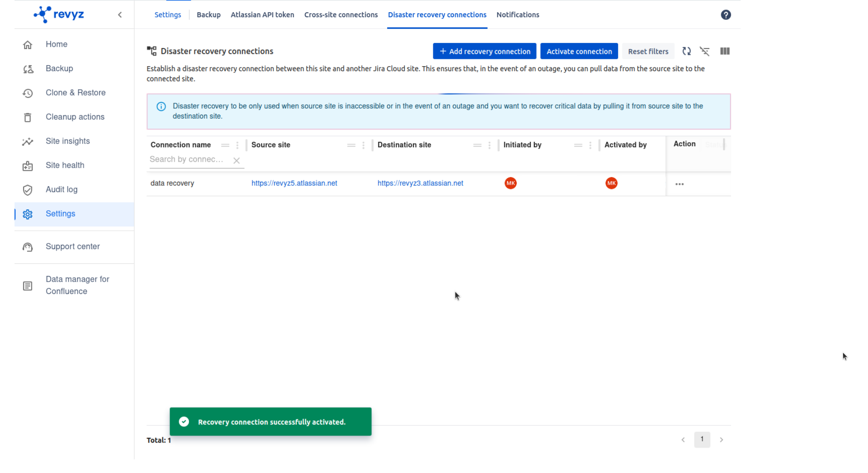This screenshot has width=868, height=473.
Task: Clear the connection name search field
Action: coord(236,160)
